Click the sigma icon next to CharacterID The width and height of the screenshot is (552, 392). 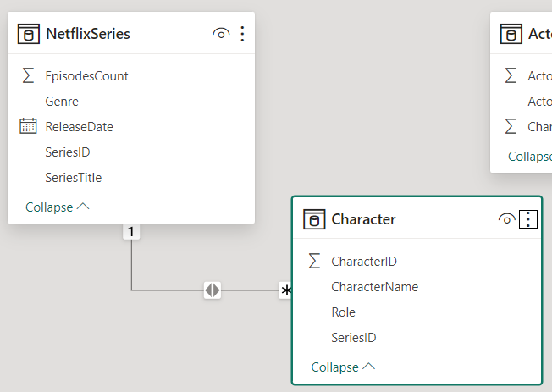314,262
